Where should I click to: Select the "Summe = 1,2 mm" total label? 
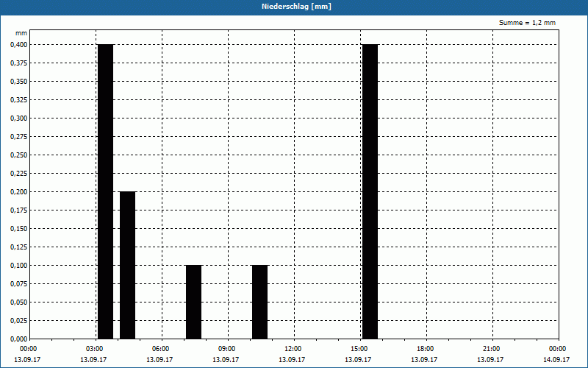pos(527,23)
